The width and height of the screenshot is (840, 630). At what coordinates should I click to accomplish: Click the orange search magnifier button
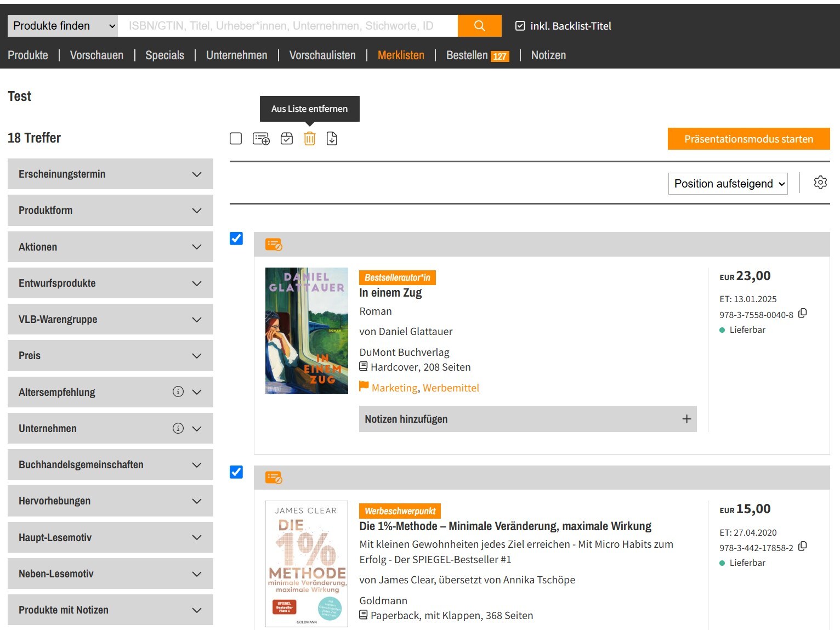tap(479, 26)
